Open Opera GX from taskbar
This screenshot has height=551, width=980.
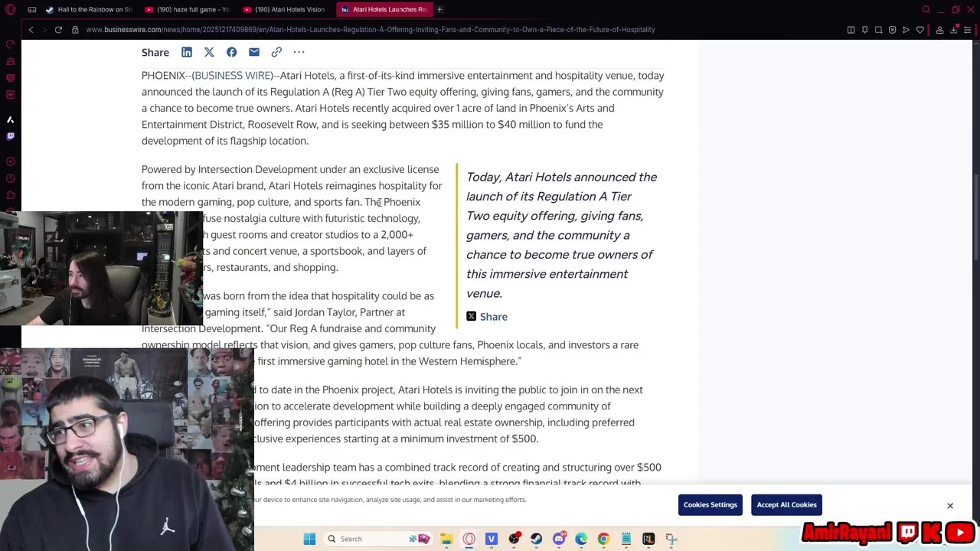click(469, 539)
